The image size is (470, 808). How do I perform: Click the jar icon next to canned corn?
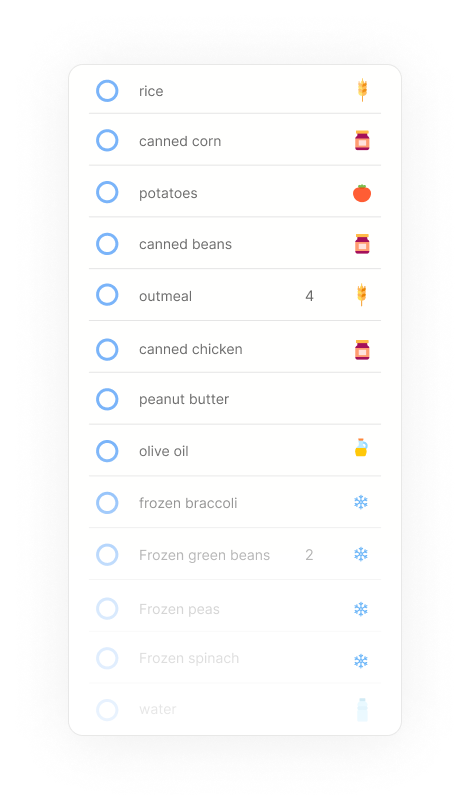tap(362, 140)
